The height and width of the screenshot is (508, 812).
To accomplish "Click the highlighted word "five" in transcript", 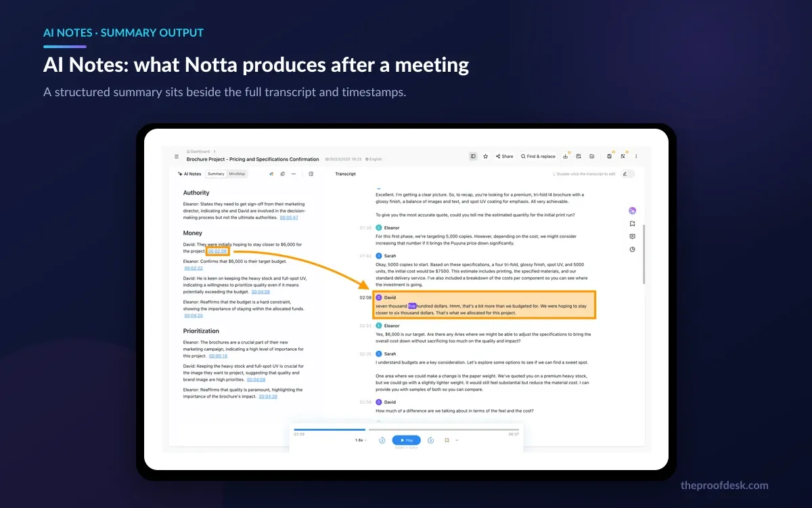I will [411, 306].
